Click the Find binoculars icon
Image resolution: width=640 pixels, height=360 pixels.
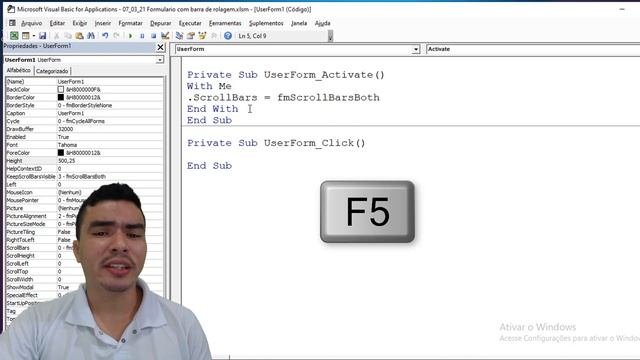click(91, 36)
